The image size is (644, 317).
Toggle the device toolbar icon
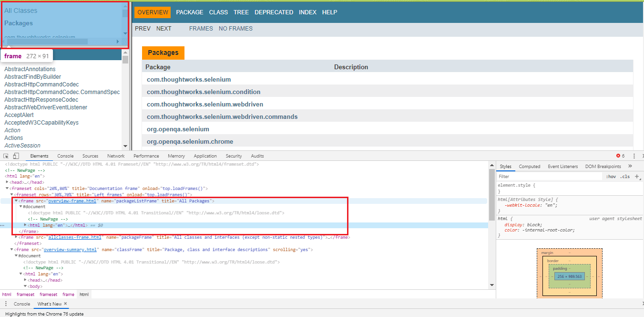(x=16, y=156)
